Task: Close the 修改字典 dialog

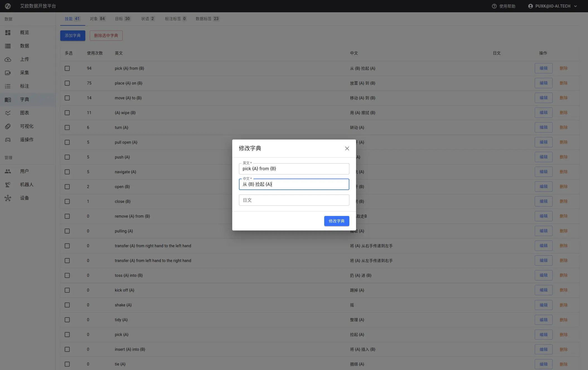Action: [x=347, y=148]
